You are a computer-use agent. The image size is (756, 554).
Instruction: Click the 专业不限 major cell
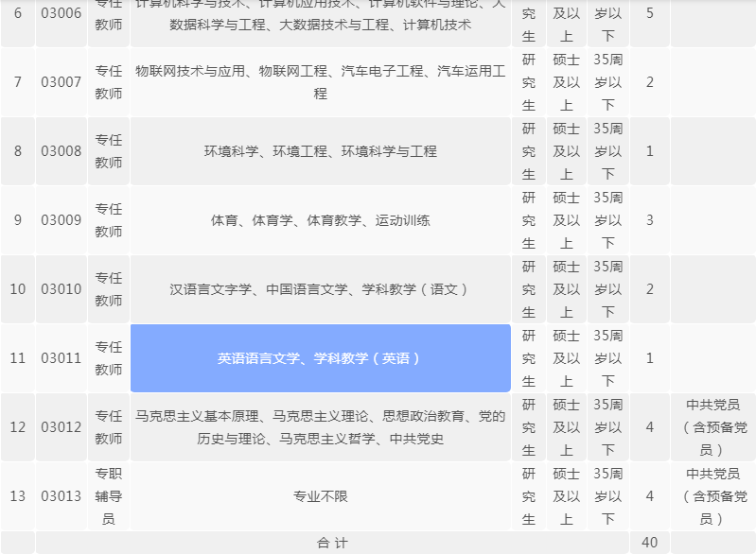[x=321, y=495]
